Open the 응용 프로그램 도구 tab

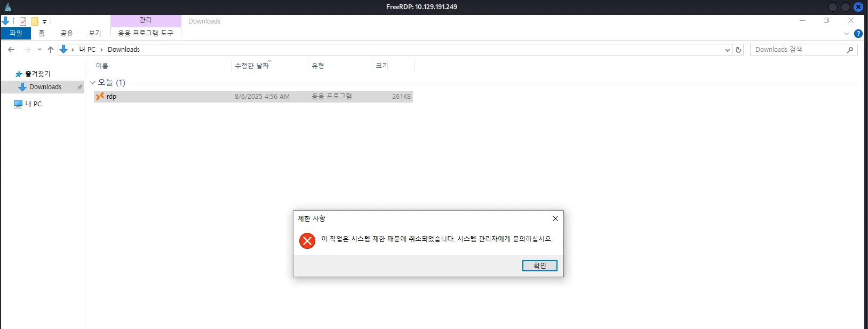(146, 33)
